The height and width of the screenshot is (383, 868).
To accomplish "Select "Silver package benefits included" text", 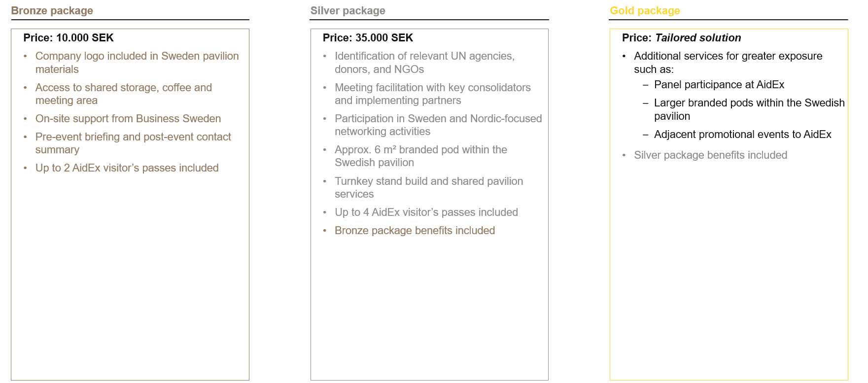I will pyautogui.click(x=710, y=155).
